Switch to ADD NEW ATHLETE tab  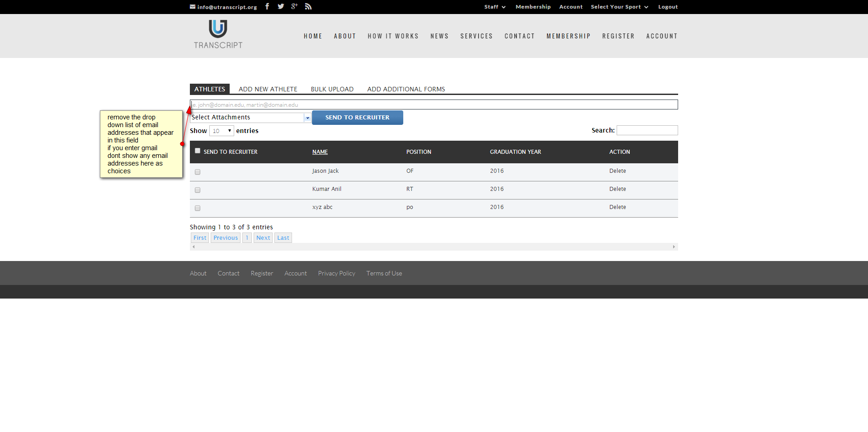[x=268, y=89]
